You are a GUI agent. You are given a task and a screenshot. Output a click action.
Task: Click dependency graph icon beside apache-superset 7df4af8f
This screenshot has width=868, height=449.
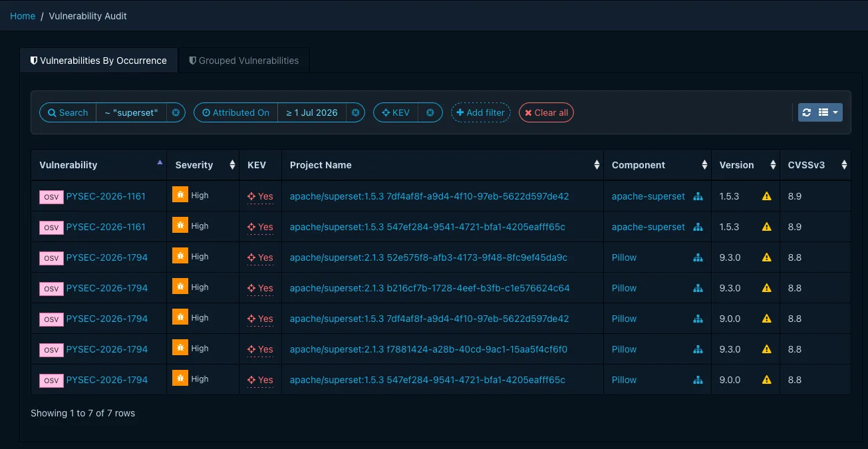coord(698,196)
